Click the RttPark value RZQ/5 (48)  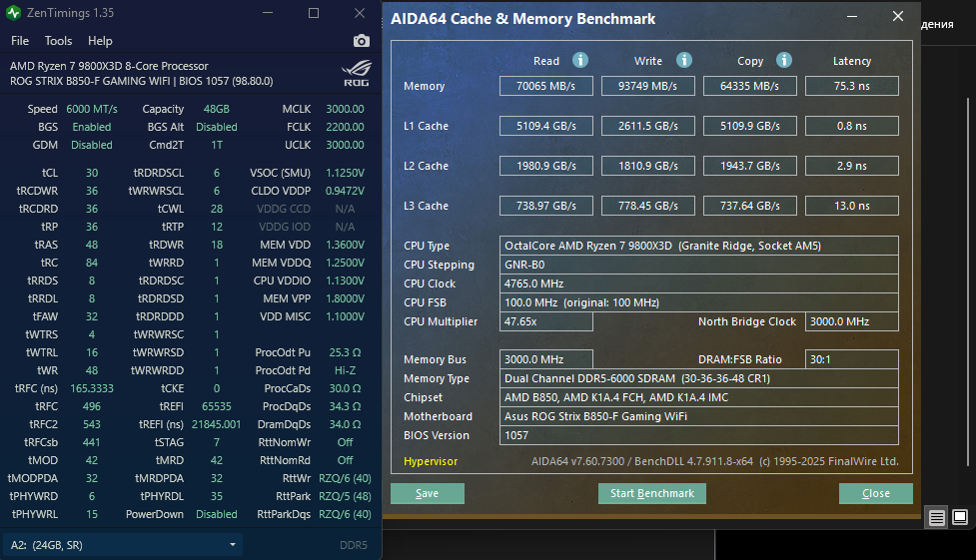[345, 496]
